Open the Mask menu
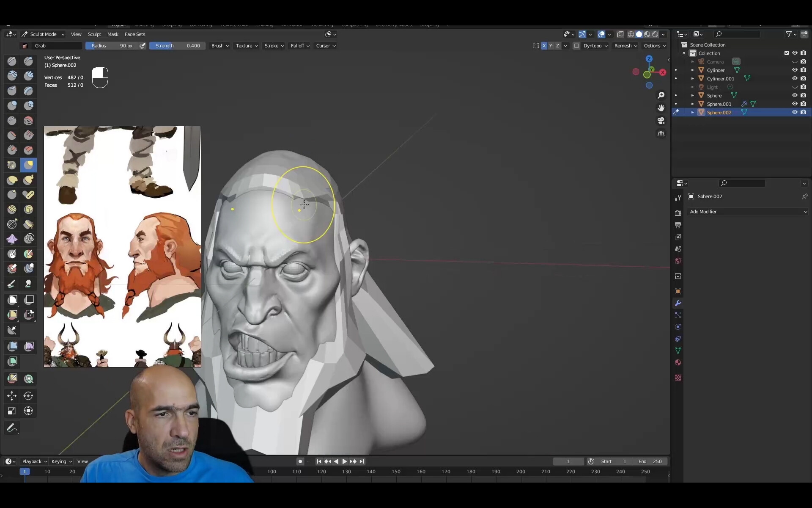The width and height of the screenshot is (812, 508). (x=112, y=34)
